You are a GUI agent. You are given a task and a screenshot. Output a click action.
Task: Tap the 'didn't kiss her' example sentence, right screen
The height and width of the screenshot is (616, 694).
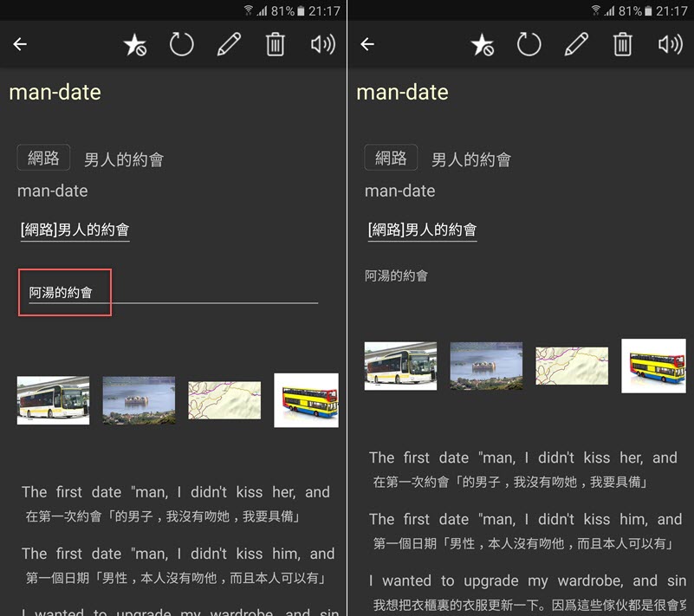(x=523, y=457)
